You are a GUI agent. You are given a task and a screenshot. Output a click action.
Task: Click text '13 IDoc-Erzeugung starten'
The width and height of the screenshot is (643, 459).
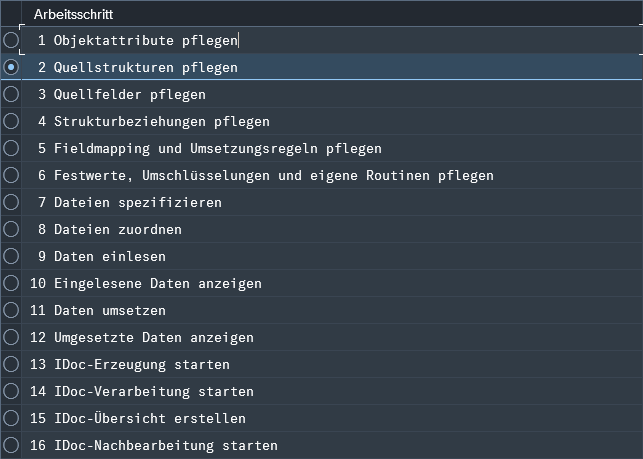coord(130,365)
